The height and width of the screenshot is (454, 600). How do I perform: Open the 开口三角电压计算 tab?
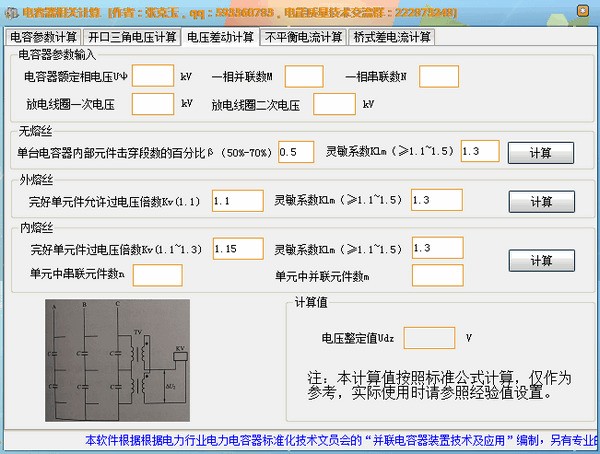pyautogui.click(x=132, y=37)
